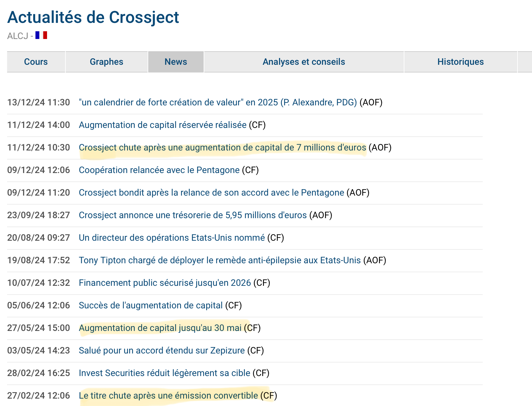Click the date "10/07/24 12:32"
Screen dimensions: 532x406
point(39,283)
